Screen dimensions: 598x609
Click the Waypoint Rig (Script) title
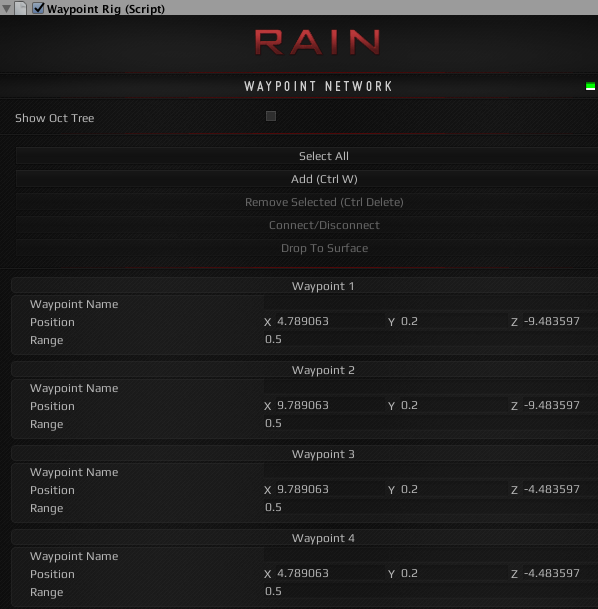tap(106, 9)
